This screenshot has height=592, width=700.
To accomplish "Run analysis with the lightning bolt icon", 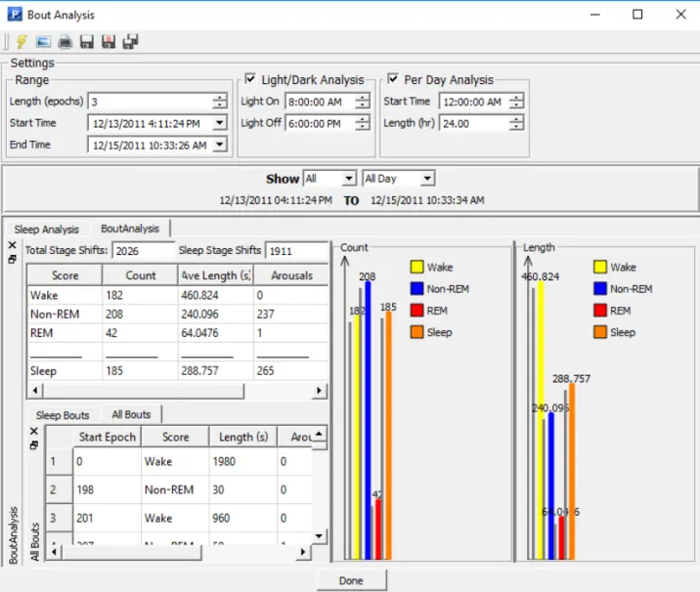I will [x=22, y=41].
